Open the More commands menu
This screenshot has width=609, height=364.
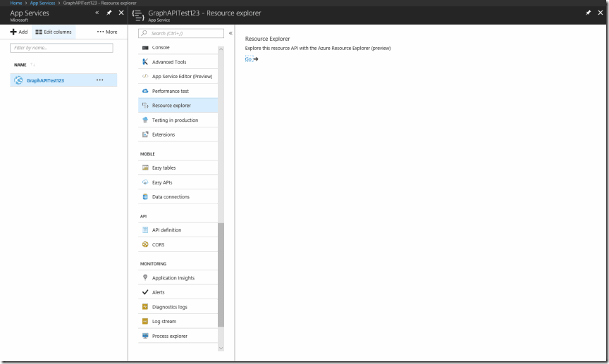(x=107, y=32)
